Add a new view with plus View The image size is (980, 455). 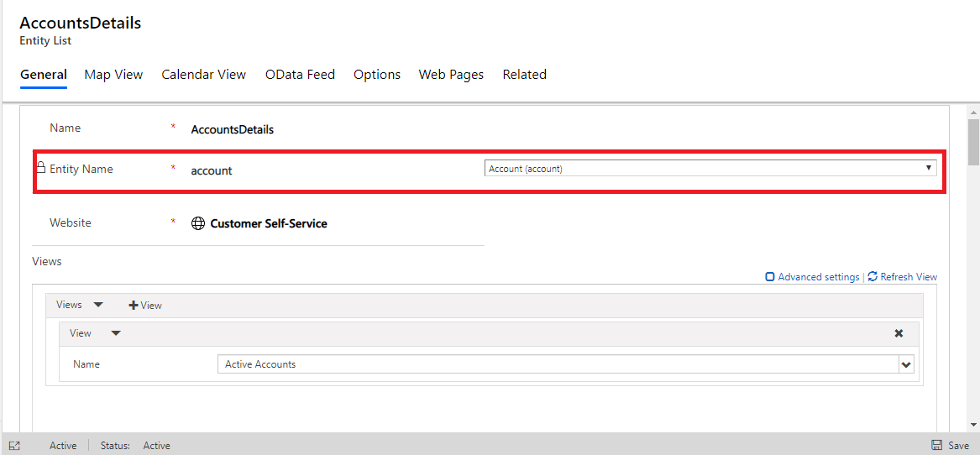tap(145, 306)
